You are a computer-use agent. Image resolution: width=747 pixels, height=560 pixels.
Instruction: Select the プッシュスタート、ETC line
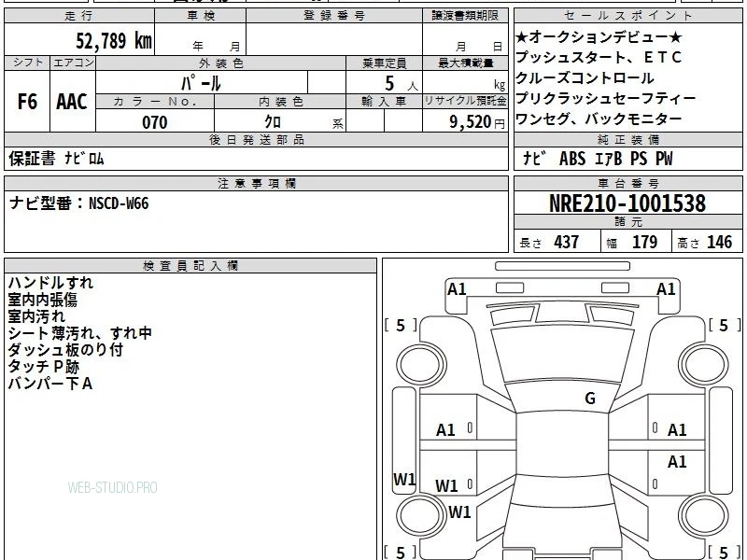point(599,58)
